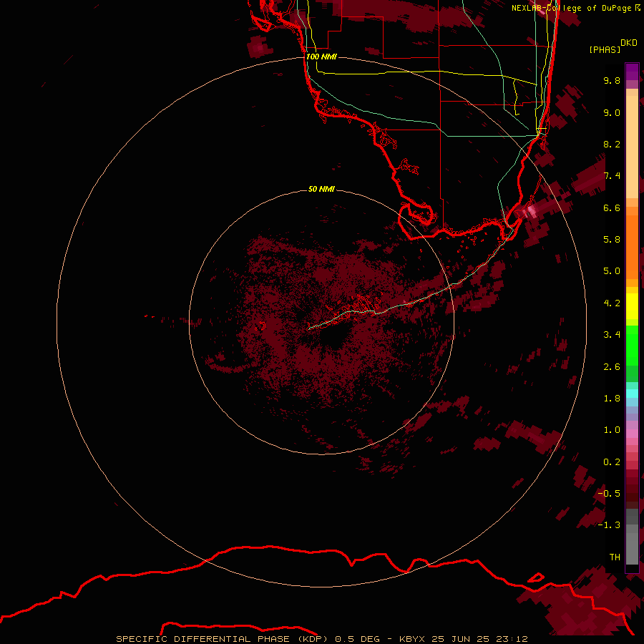644x644 pixels.
Task: Click the [PHAS] legend header text
Action: coord(605,49)
